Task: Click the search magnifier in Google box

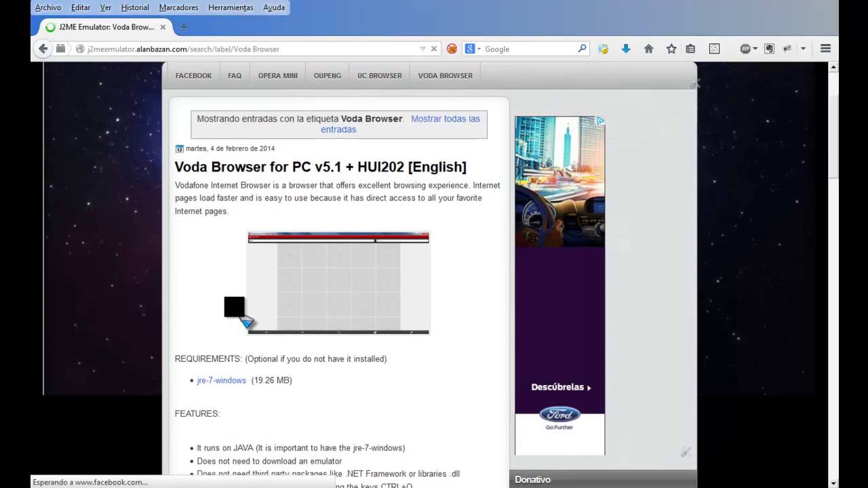Action: click(x=582, y=49)
